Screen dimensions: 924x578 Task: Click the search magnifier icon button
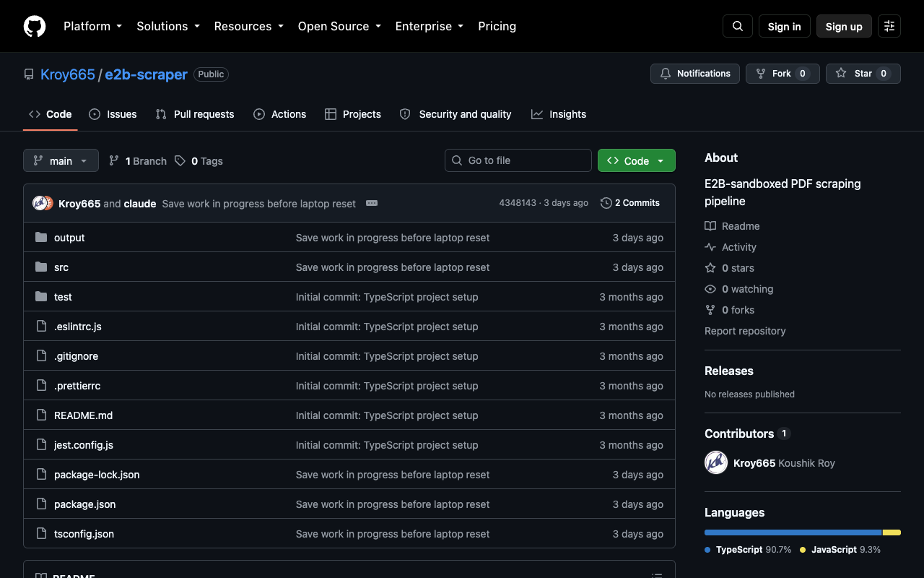tap(738, 26)
